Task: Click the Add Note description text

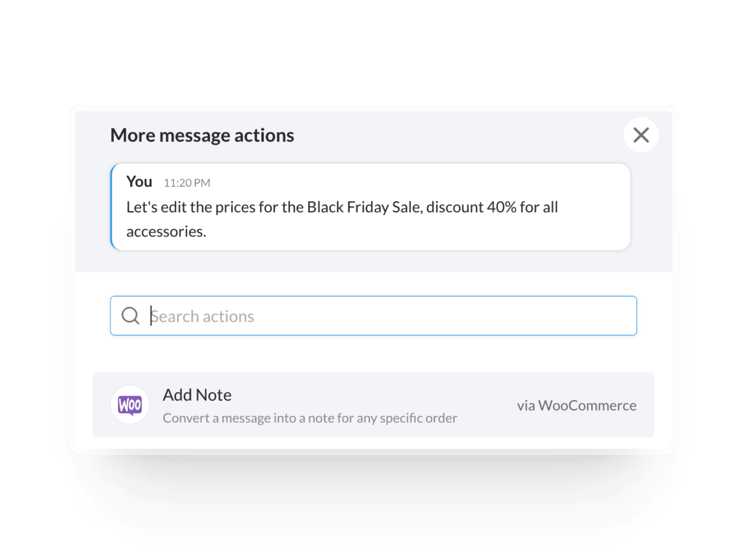Action: (x=310, y=418)
